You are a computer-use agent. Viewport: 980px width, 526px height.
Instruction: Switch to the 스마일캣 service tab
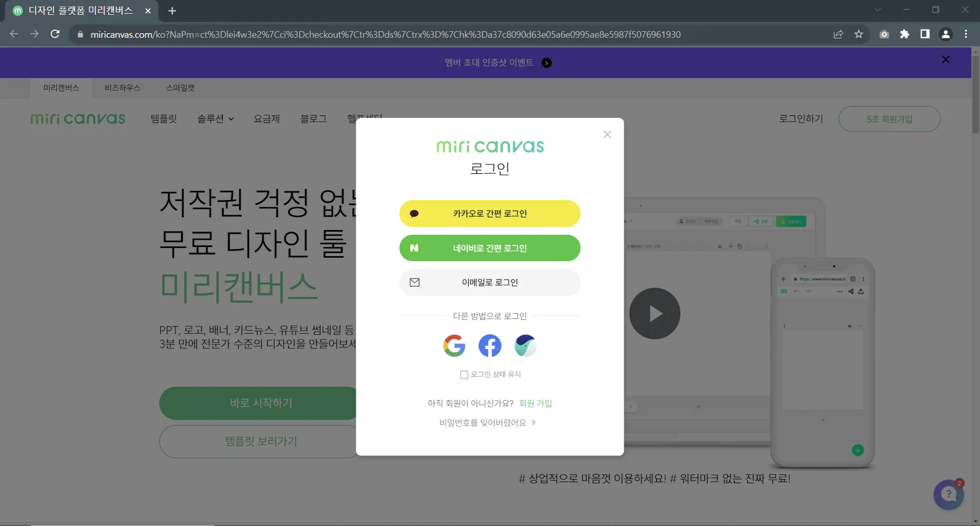[180, 88]
